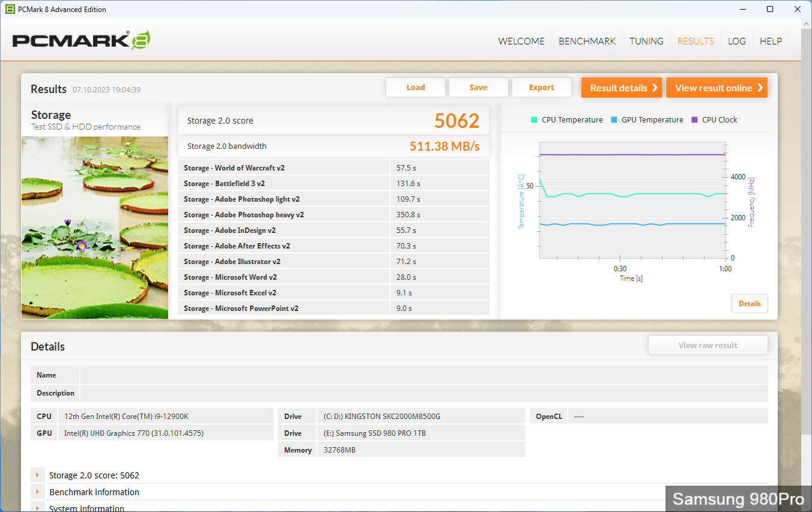Click the Samsung SSD 980 PRO 1TB drive entry
This screenshot has height=512, width=812.
click(x=421, y=433)
